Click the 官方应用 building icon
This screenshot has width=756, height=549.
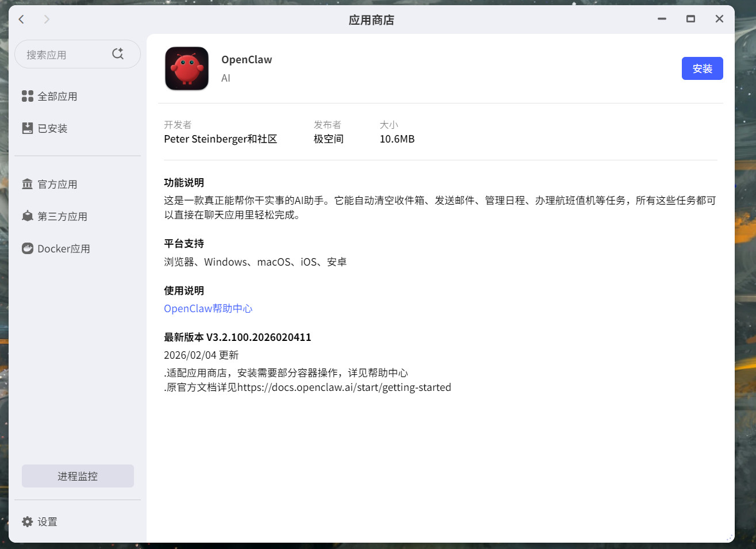[x=28, y=184]
